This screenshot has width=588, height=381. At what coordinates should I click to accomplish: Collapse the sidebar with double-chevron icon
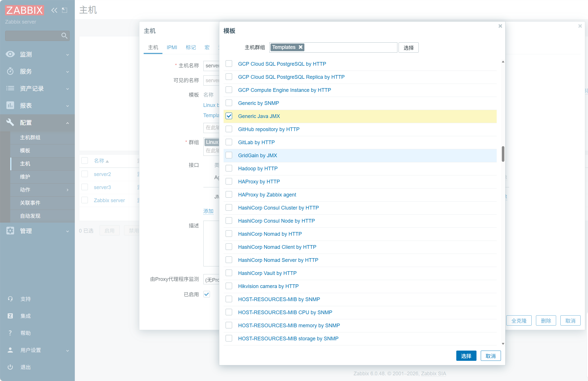coord(54,10)
